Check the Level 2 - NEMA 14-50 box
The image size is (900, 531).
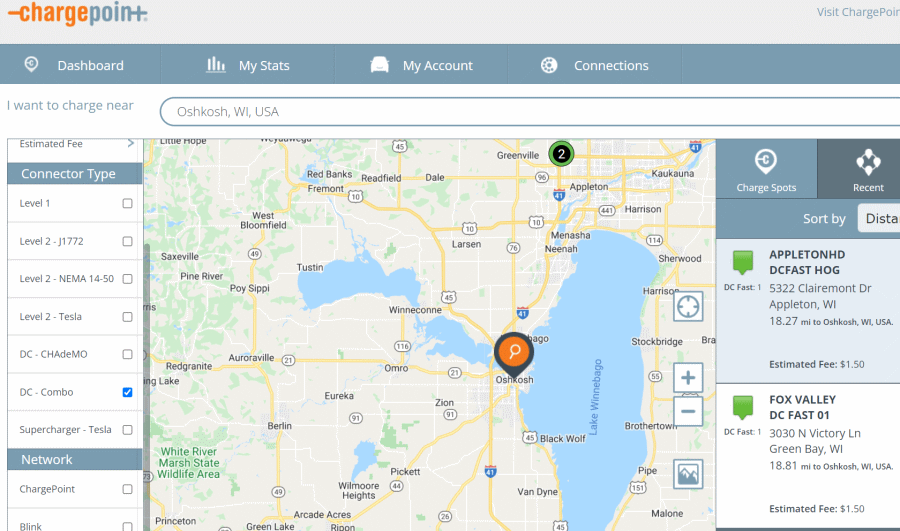pyautogui.click(x=127, y=279)
